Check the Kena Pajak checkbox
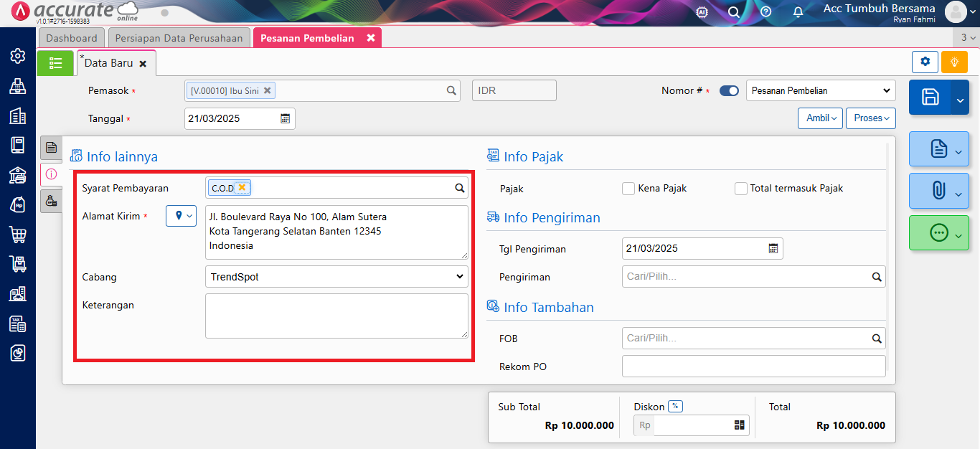Image resolution: width=980 pixels, height=449 pixels. coord(628,189)
